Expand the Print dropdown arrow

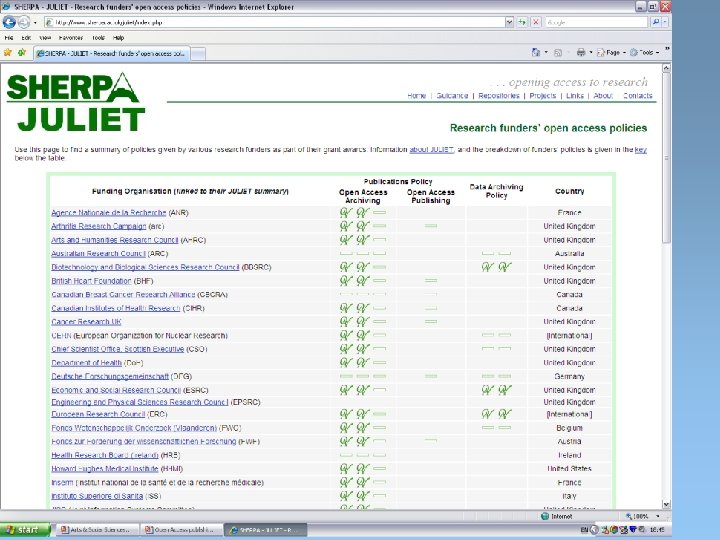[591, 53]
